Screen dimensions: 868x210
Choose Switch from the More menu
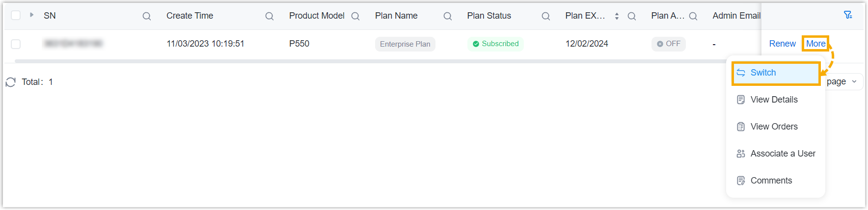point(763,73)
